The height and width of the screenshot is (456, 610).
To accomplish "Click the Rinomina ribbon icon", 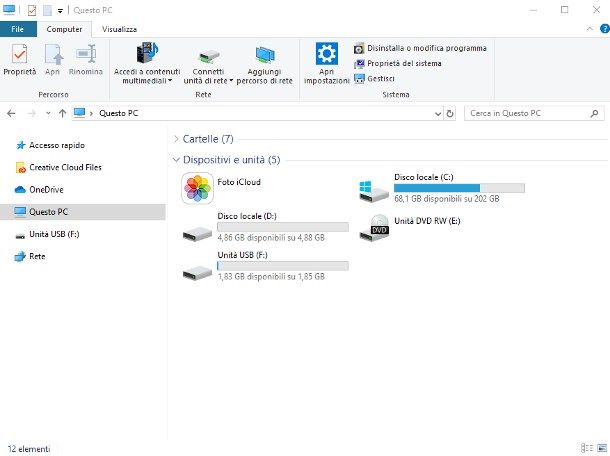I will click(86, 54).
